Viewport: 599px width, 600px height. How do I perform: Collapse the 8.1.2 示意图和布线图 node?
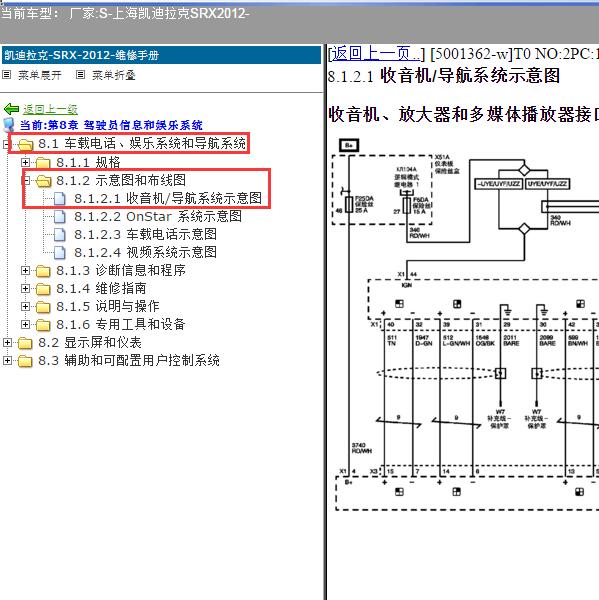click(x=26, y=180)
